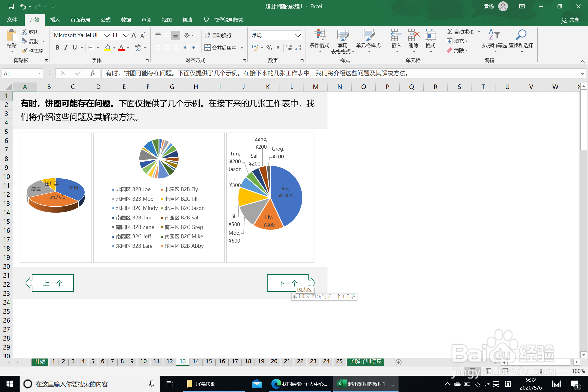Open the font name dropdown
This screenshot has height=392, width=588.
(x=107, y=35)
